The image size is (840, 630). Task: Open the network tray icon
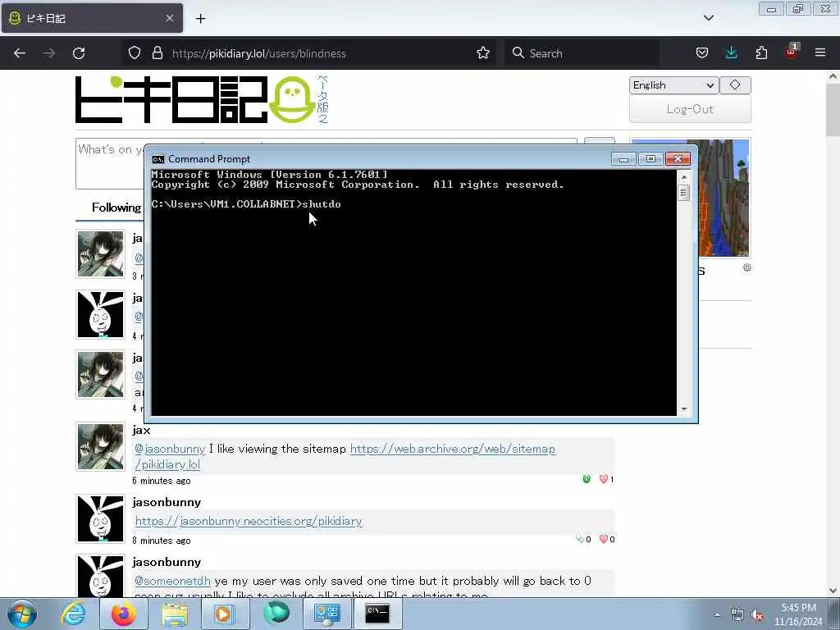737,615
